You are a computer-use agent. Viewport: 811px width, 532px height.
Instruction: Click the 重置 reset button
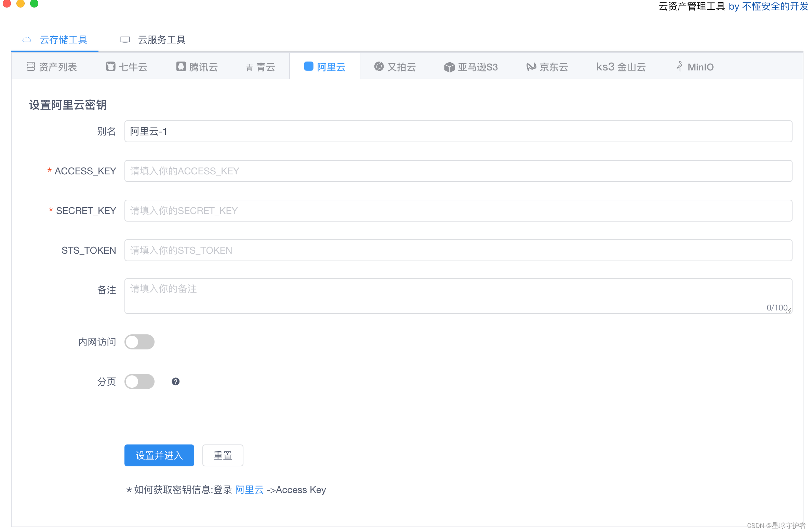(223, 455)
